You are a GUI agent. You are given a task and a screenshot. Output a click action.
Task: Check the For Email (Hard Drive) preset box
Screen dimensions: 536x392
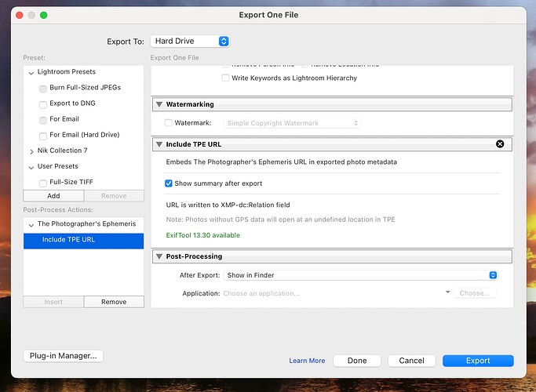point(43,136)
